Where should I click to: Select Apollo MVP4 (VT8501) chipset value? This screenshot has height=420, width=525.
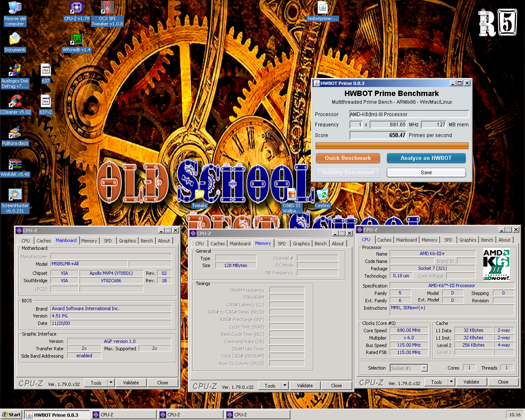tap(111, 273)
